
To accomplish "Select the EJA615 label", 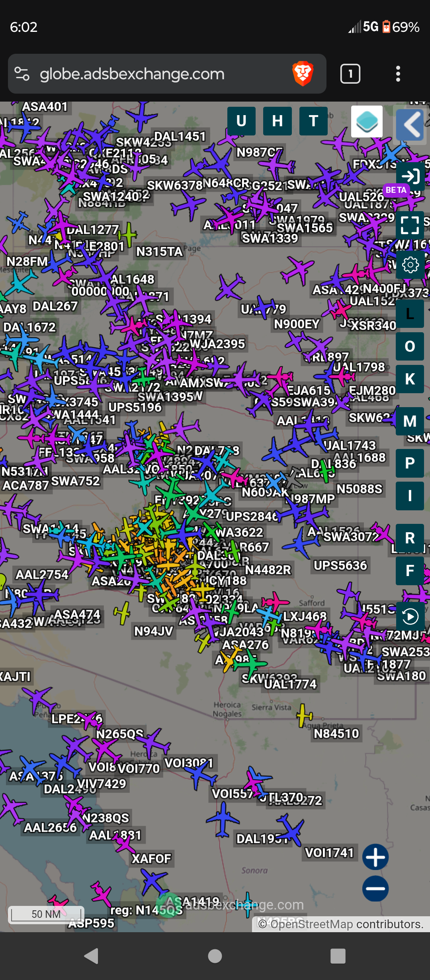I will (x=309, y=390).
